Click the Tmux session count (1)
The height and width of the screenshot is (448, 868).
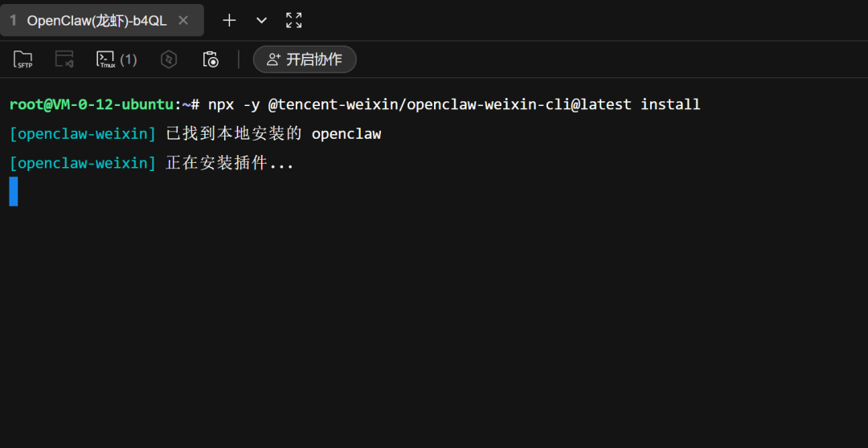(129, 59)
